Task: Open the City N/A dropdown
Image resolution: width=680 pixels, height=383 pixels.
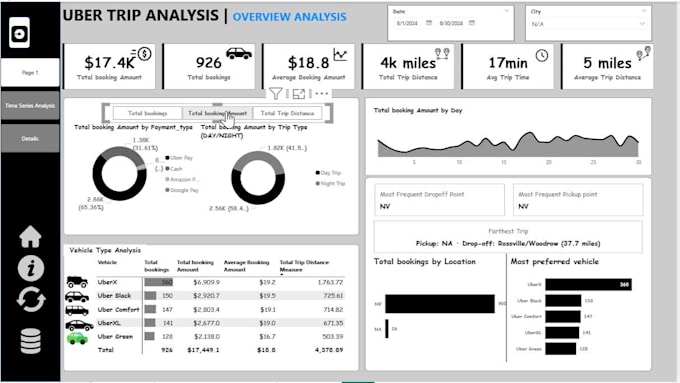Action: 588,24
